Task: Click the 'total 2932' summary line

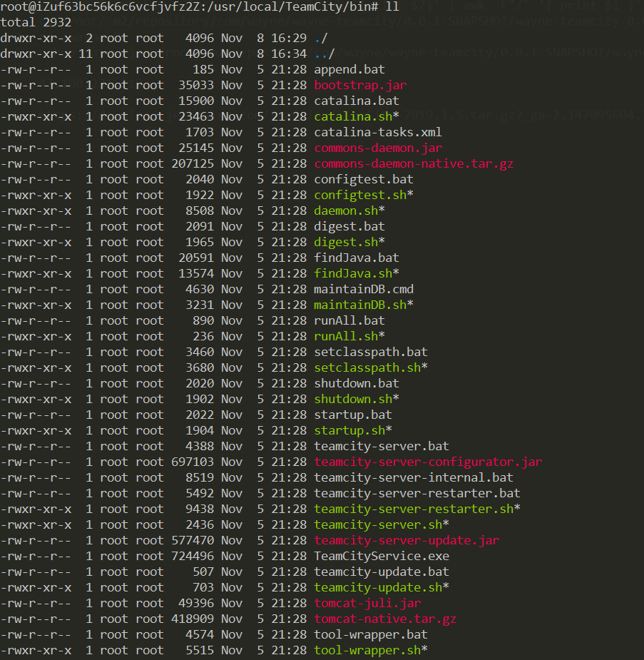Action: pos(36,22)
